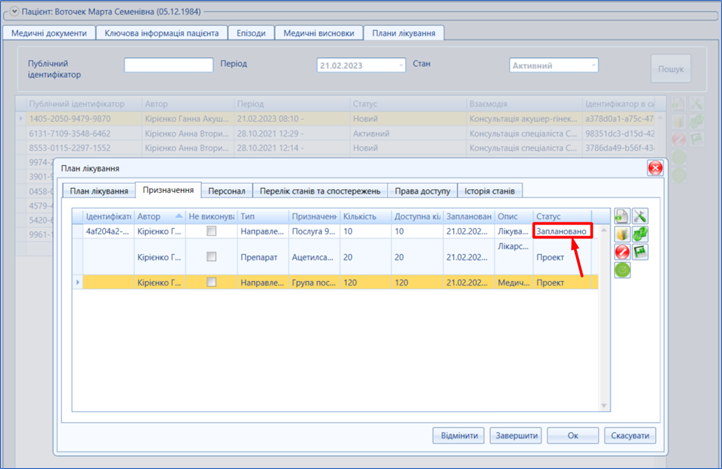Screen dimensions: 722x469
Task: Switch to Ключова інформація пацієнта tab
Action: coord(162,33)
